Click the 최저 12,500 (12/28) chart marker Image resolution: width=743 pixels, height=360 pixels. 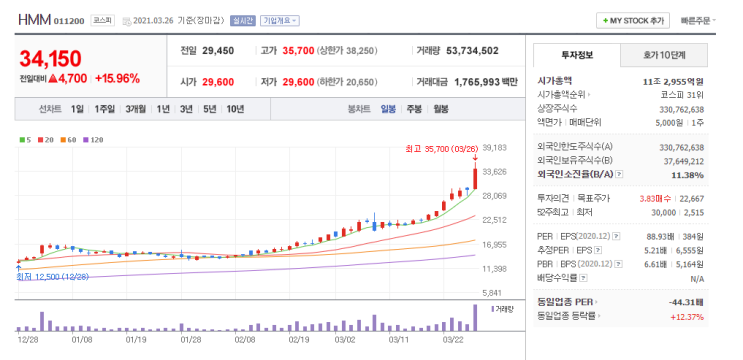click(x=53, y=277)
